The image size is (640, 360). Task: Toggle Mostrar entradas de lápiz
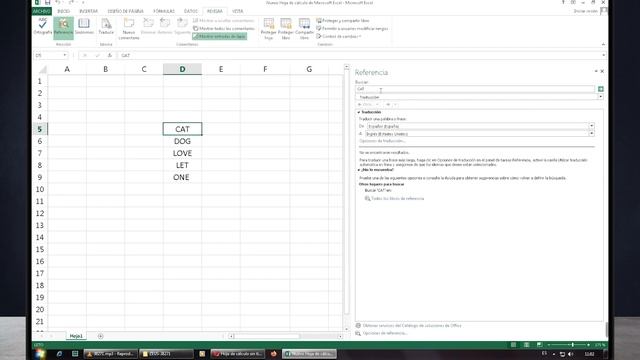pyautogui.click(x=220, y=36)
